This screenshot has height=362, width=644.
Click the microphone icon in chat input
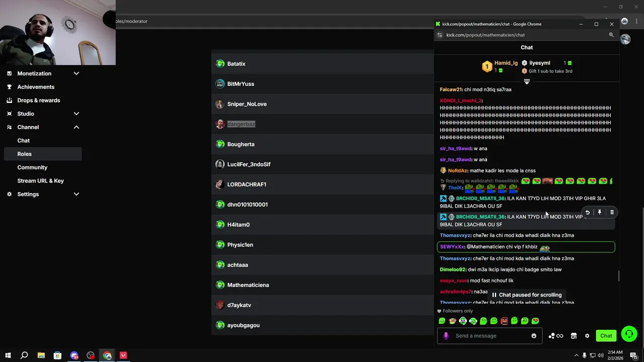coord(446,336)
